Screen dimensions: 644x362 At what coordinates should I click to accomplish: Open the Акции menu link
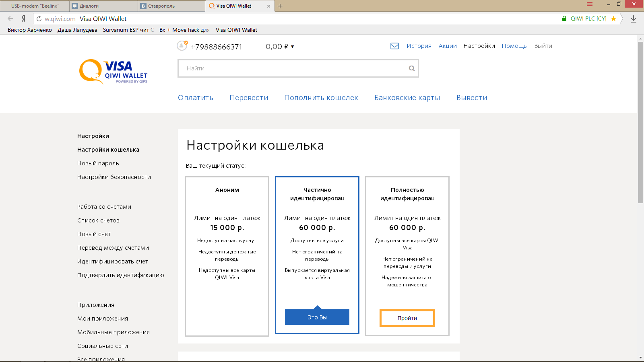click(448, 46)
